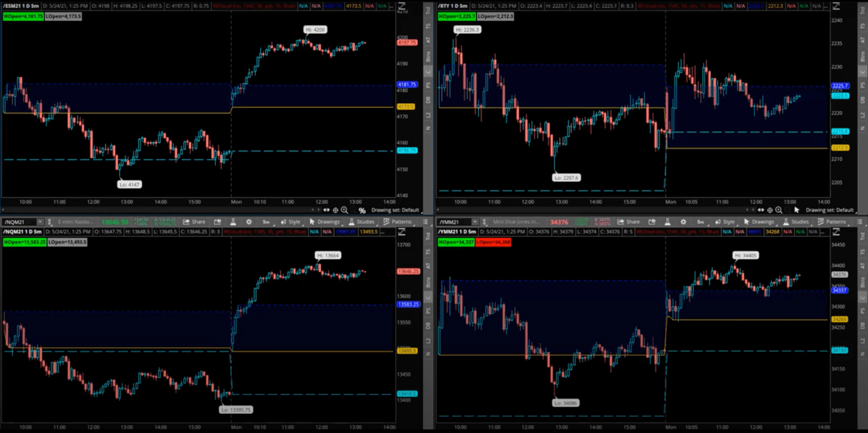Click the symbol link icon beside /YMM21
Image resolution: width=868 pixels, height=433 pixels.
pos(484,222)
